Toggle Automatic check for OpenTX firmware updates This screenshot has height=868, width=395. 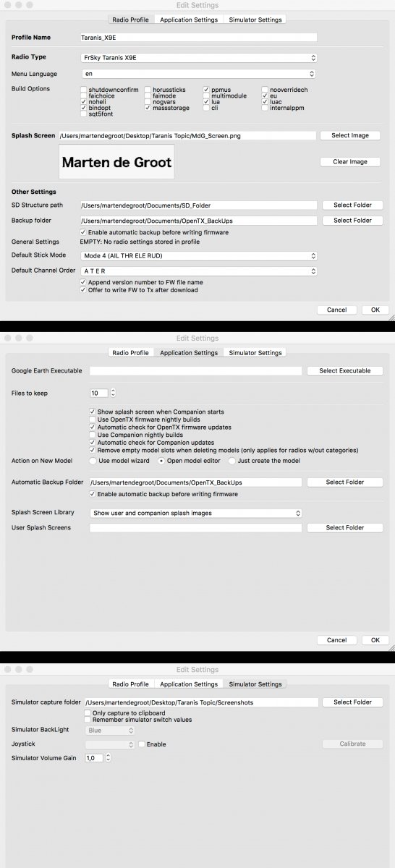pos(93,427)
